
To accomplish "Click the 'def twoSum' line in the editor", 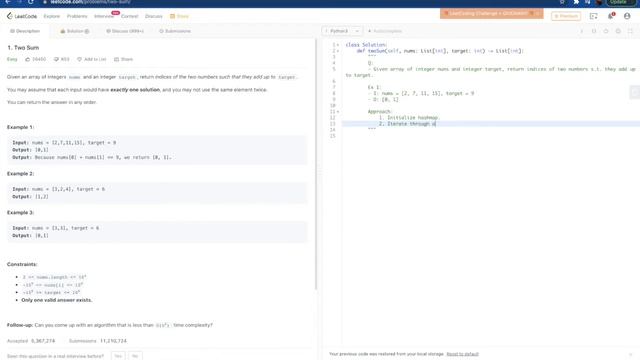I will (x=440, y=51).
